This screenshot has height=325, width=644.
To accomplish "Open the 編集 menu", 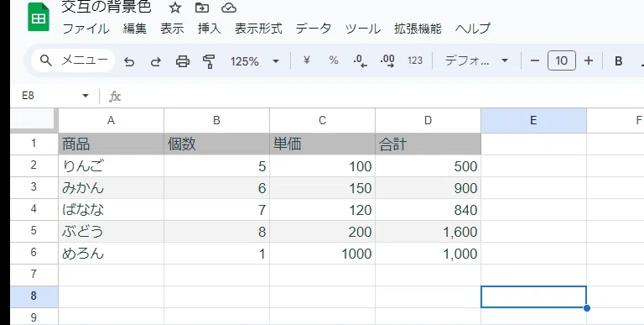I will point(135,29).
